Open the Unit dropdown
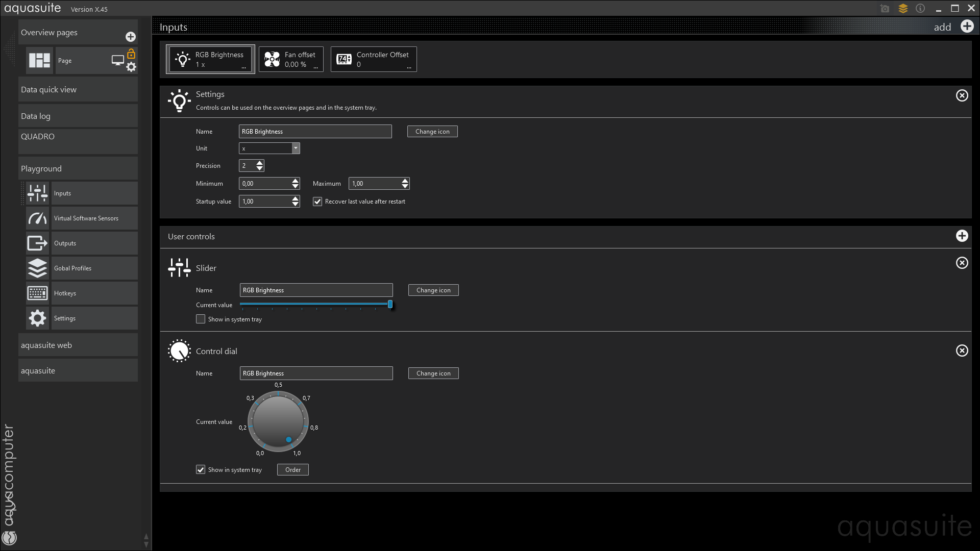 click(x=296, y=148)
